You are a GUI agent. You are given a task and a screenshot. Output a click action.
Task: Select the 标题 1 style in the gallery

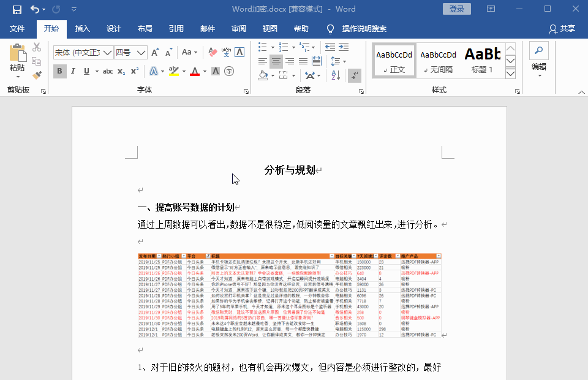[x=483, y=59]
